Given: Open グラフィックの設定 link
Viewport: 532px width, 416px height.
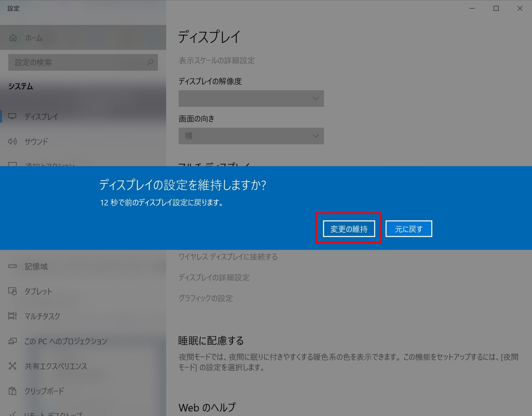Looking at the screenshot, I should coord(205,298).
